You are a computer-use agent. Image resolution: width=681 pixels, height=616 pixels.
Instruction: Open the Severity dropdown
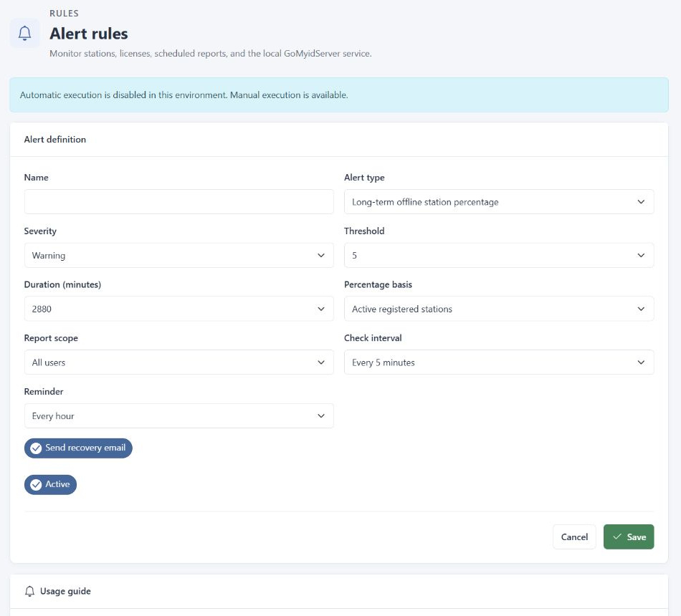pos(179,255)
